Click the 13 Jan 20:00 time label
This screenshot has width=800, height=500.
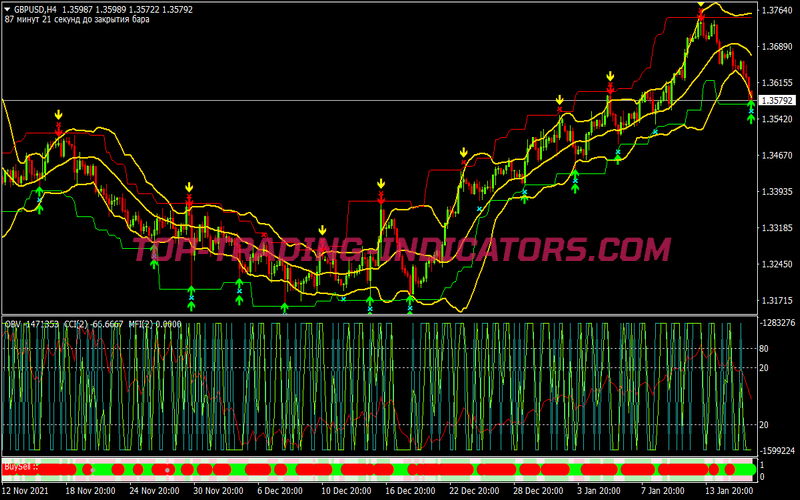[730, 491]
